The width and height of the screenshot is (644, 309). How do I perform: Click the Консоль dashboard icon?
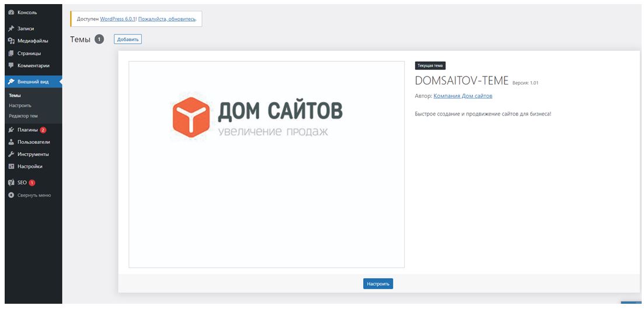(11, 12)
